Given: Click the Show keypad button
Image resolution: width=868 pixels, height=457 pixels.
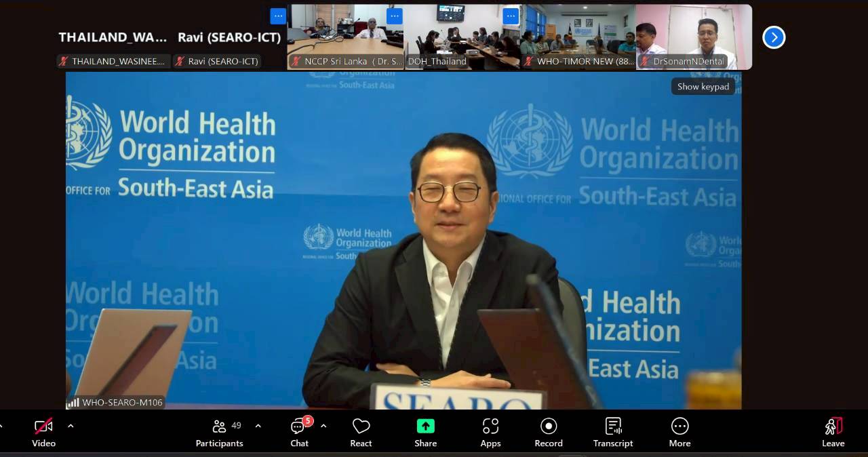Looking at the screenshot, I should [x=703, y=87].
